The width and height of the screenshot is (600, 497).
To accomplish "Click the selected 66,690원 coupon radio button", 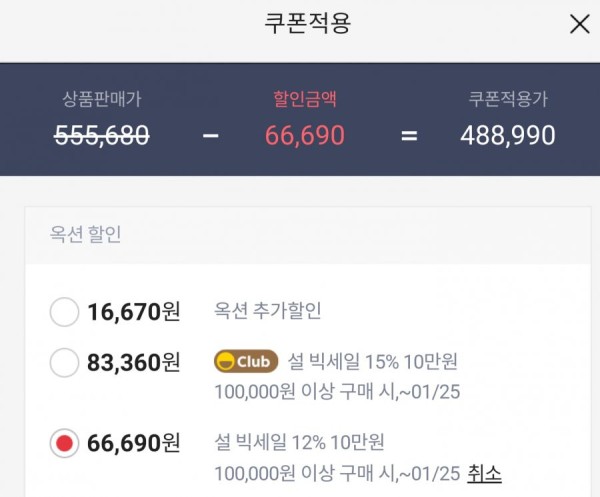I will [x=64, y=443].
